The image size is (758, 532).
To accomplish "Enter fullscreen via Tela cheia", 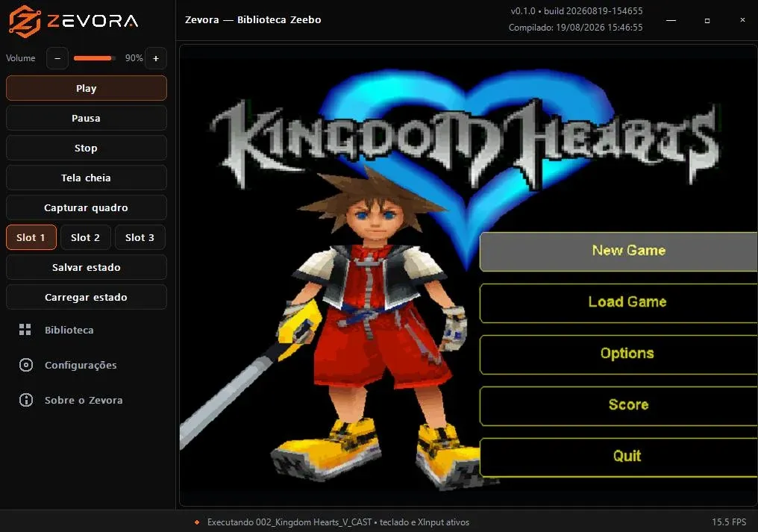I will pyautogui.click(x=86, y=178).
